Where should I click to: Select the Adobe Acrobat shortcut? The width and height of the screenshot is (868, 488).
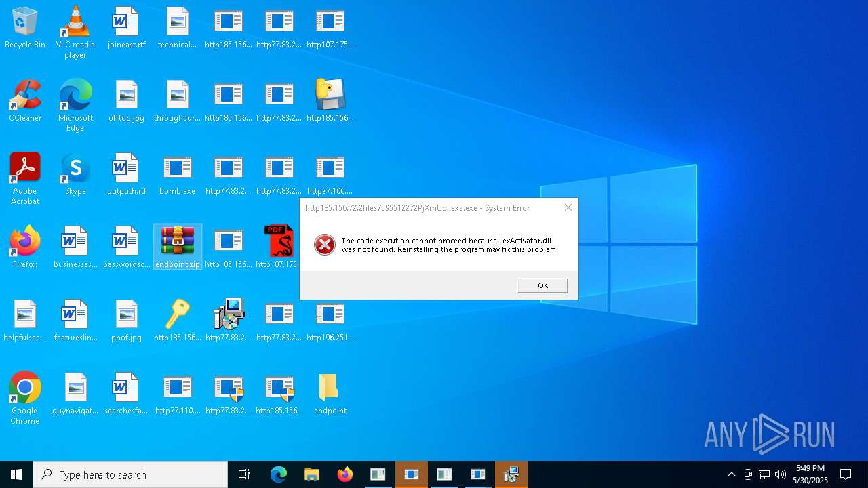click(x=25, y=179)
